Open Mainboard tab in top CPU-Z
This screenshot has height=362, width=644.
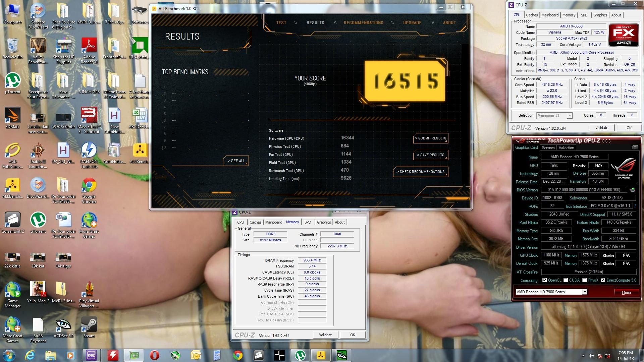pos(550,15)
